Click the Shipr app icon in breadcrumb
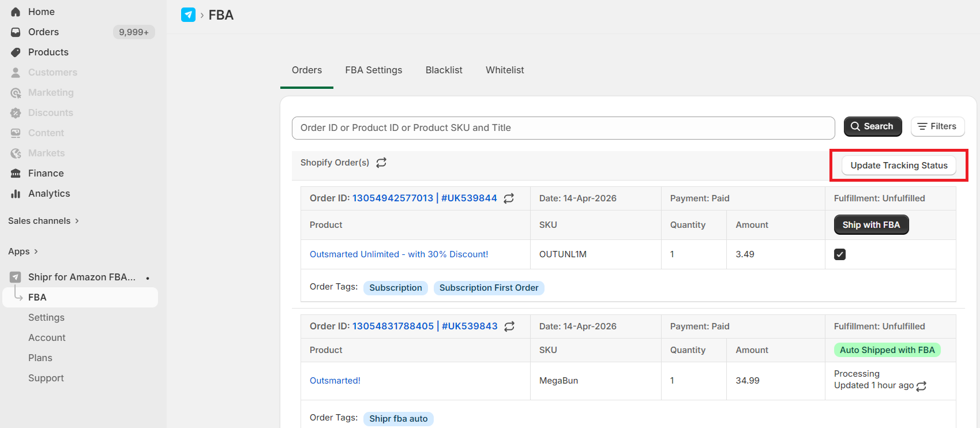This screenshot has width=980, height=428. [188, 15]
